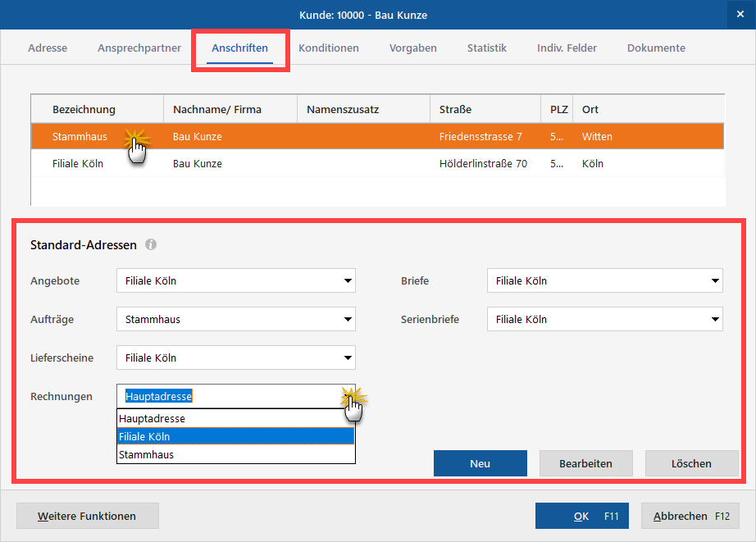756x542 pixels.
Task: Sort by the Bezeichnung column header
Action: coord(84,109)
